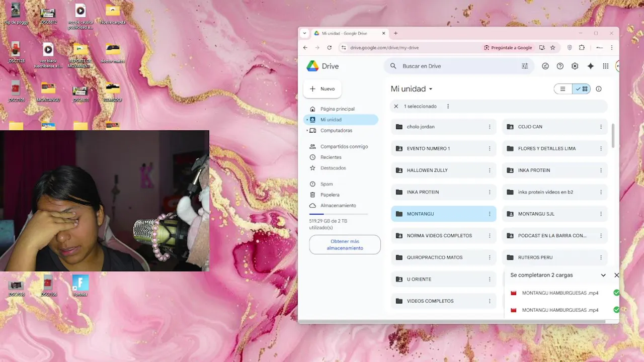Click the search magnifier icon in Drive
The image size is (644, 362).
tap(393, 66)
